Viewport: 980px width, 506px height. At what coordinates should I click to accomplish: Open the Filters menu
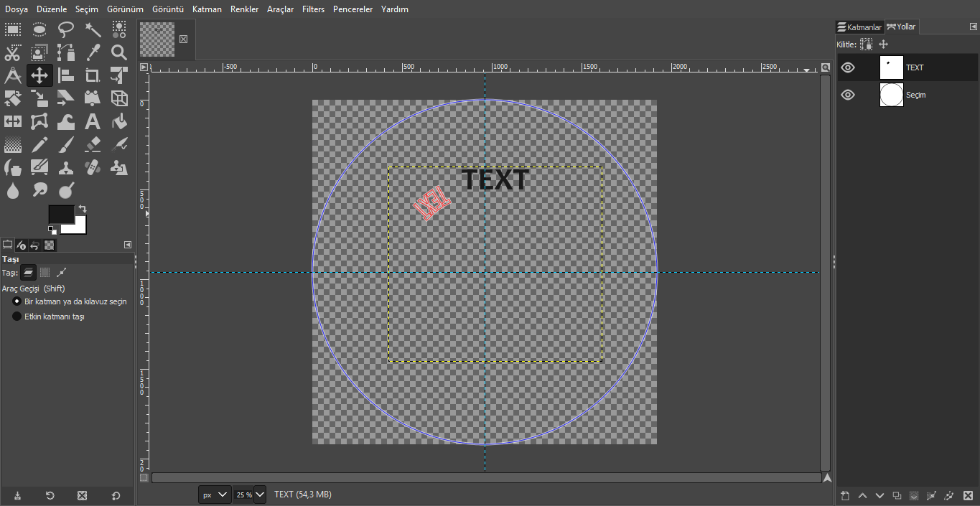pyautogui.click(x=313, y=9)
